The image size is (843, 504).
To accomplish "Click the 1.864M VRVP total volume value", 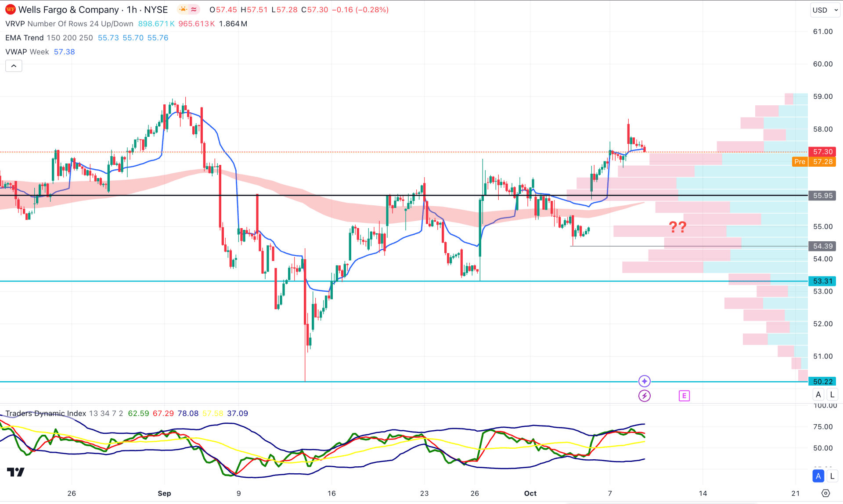I will (x=233, y=24).
